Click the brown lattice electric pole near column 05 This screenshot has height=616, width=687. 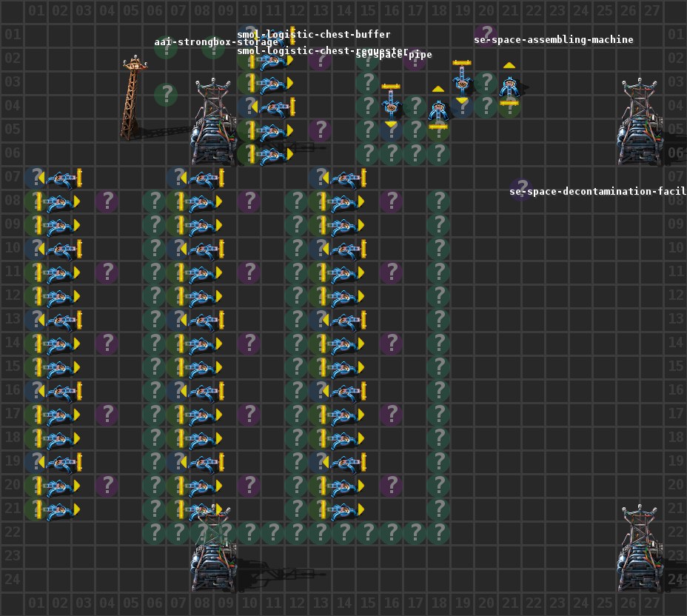pyautogui.click(x=133, y=97)
